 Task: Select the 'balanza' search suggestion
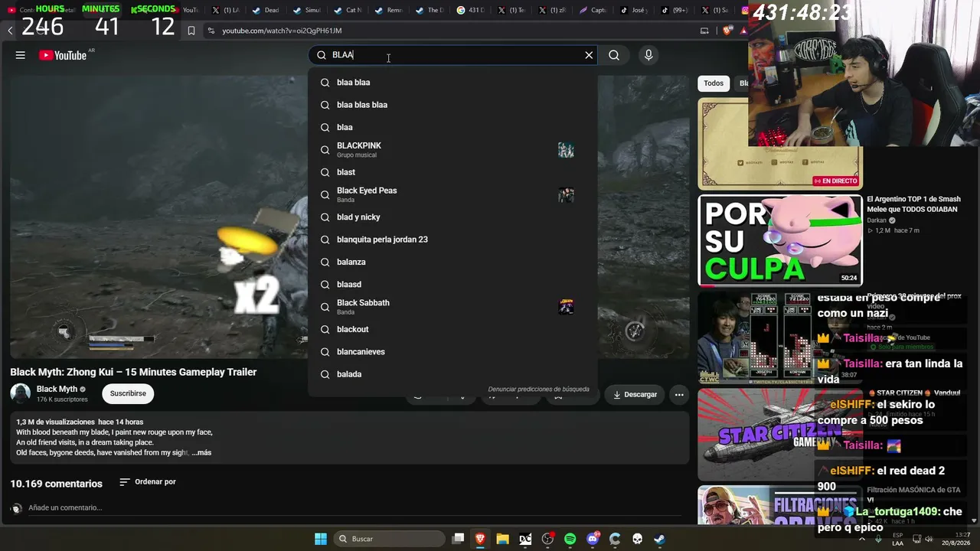(x=452, y=262)
